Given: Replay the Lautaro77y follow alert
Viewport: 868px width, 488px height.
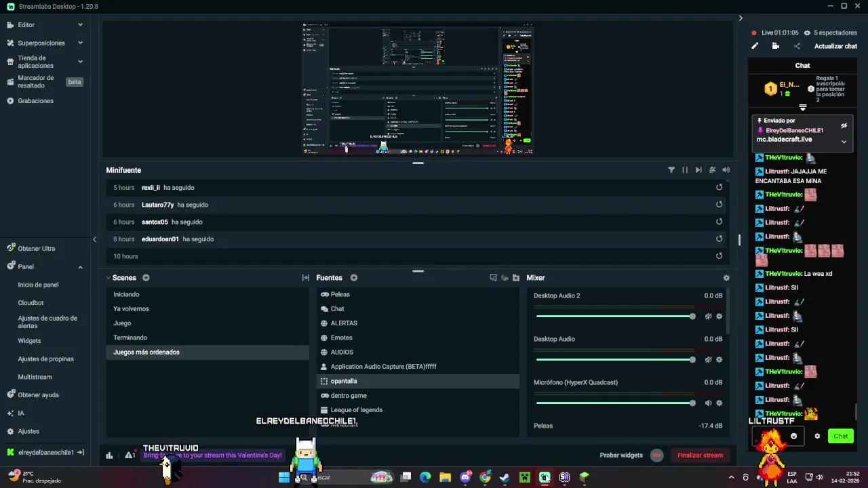Looking at the screenshot, I should pyautogui.click(x=719, y=205).
